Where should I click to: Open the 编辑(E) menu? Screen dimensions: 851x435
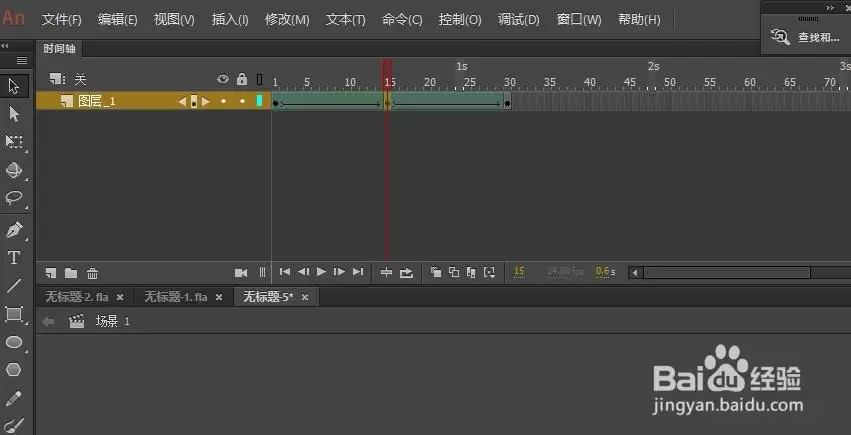[x=117, y=20]
